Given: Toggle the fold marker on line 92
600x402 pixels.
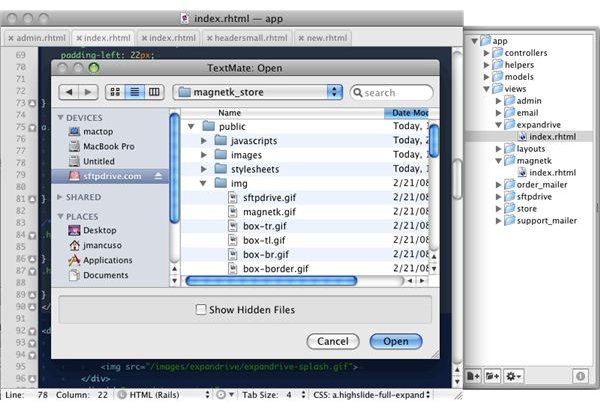Looking at the screenshot, I should [x=32, y=331].
